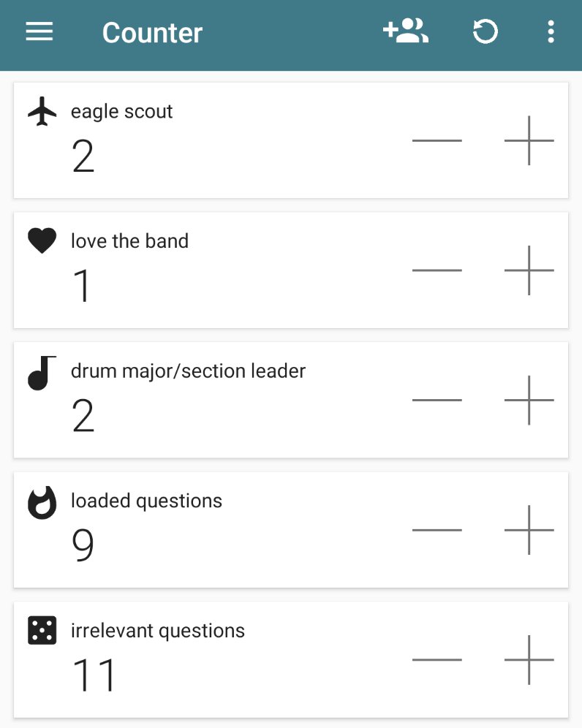Tap the airplane icon for eagle scout

click(x=42, y=111)
